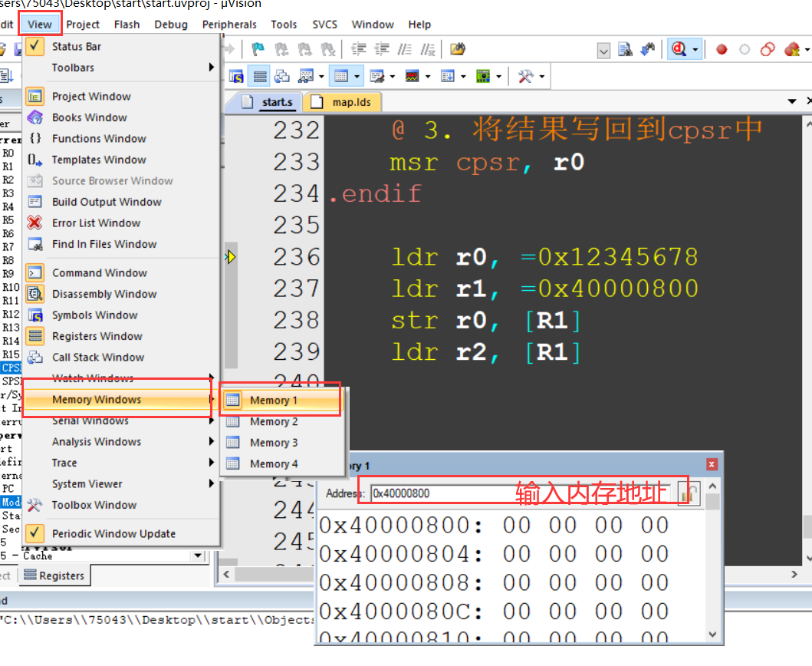Click the Memory window scroll-down arrow
This screenshot has height=666, width=812.
pos(712,634)
